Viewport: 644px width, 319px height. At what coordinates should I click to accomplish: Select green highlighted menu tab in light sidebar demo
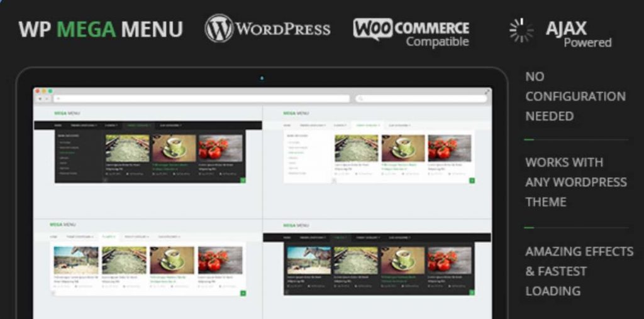pyautogui.click(x=367, y=126)
